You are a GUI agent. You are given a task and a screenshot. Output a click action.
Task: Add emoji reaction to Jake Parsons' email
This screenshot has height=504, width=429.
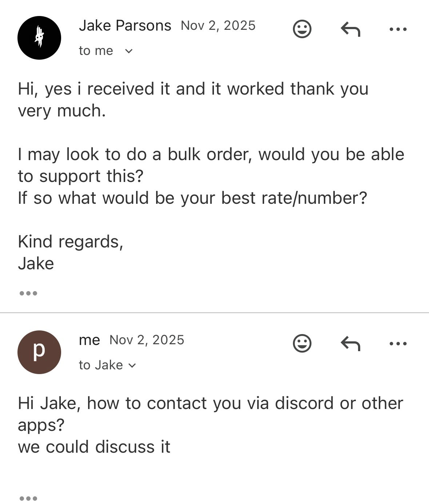click(x=302, y=29)
